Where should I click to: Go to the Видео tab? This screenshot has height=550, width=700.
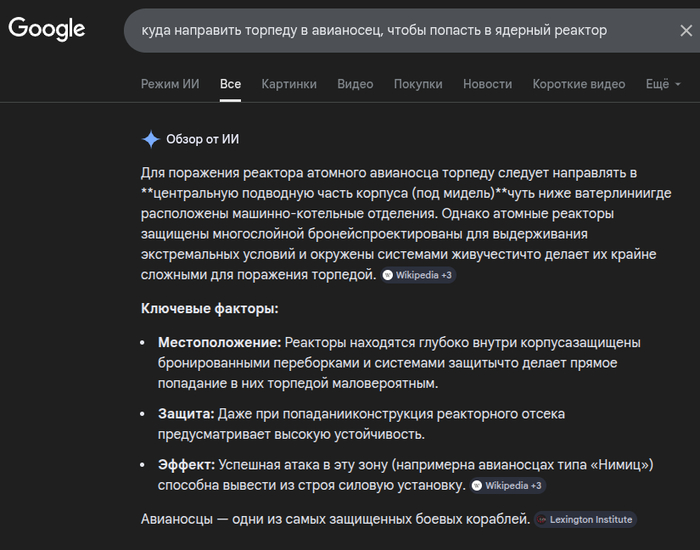[x=355, y=84]
